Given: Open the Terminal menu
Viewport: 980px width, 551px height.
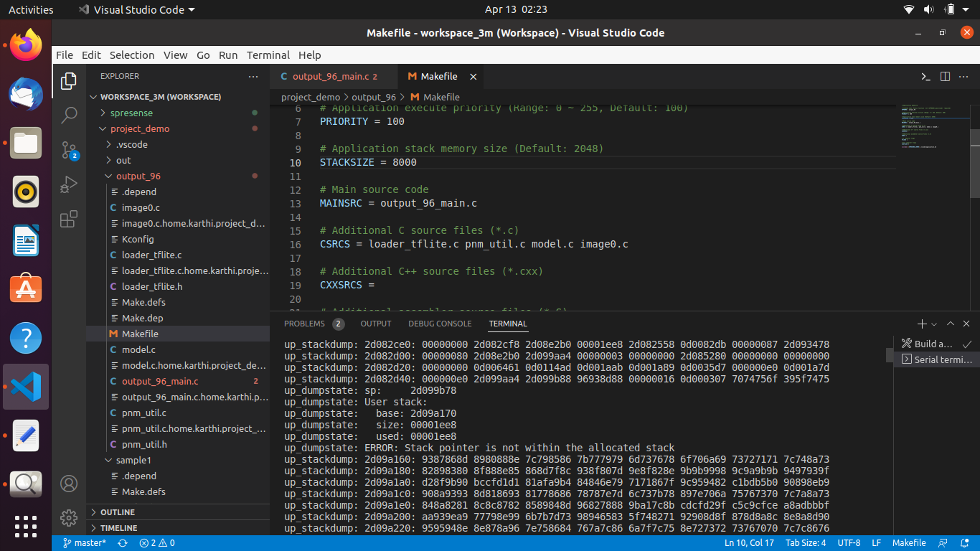Looking at the screenshot, I should coord(268,55).
